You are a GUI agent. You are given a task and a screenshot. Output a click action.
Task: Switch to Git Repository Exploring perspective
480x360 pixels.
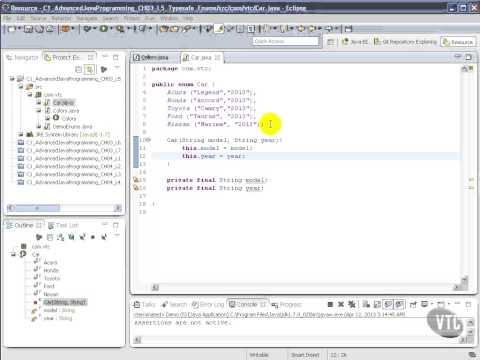pos(405,42)
